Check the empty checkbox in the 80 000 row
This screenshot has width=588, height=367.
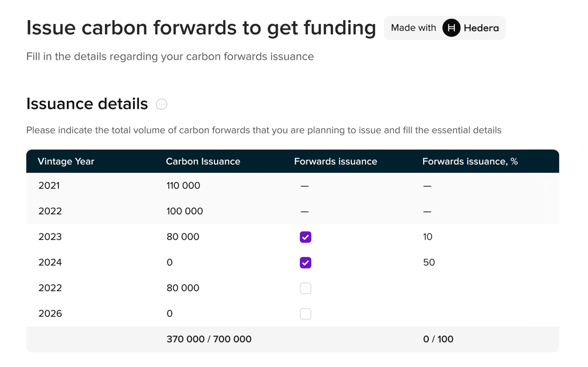point(305,288)
